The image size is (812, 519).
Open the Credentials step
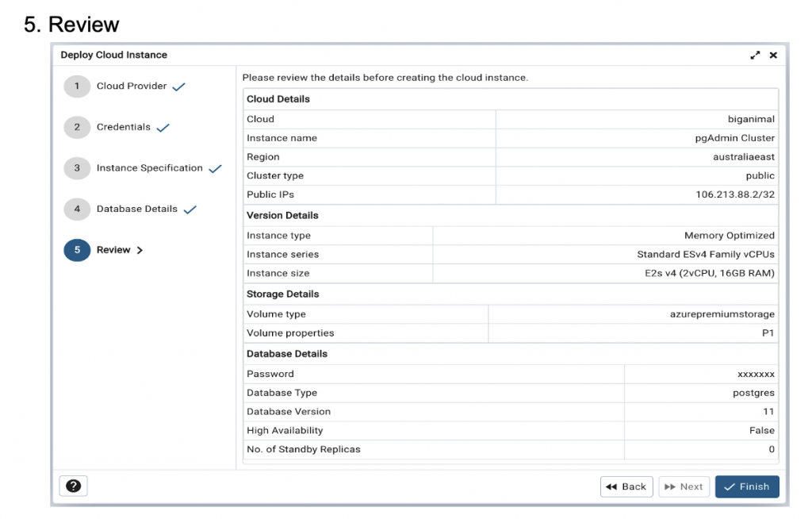click(x=124, y=127)
